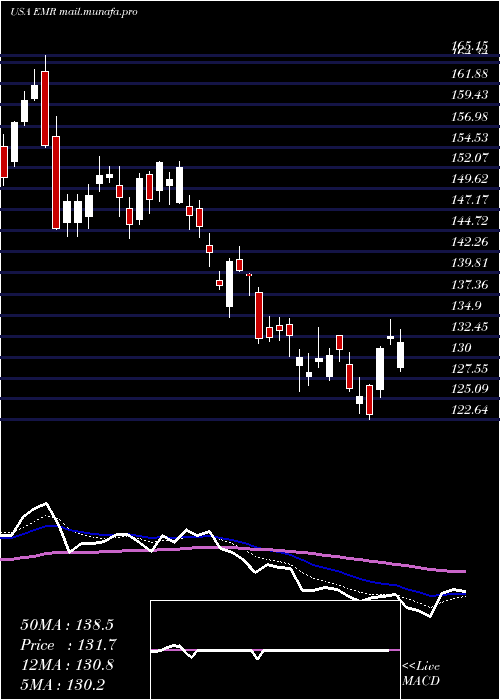500x700 pixels.
Task: Click the 147.17 price label
Action: click(469, 200)
